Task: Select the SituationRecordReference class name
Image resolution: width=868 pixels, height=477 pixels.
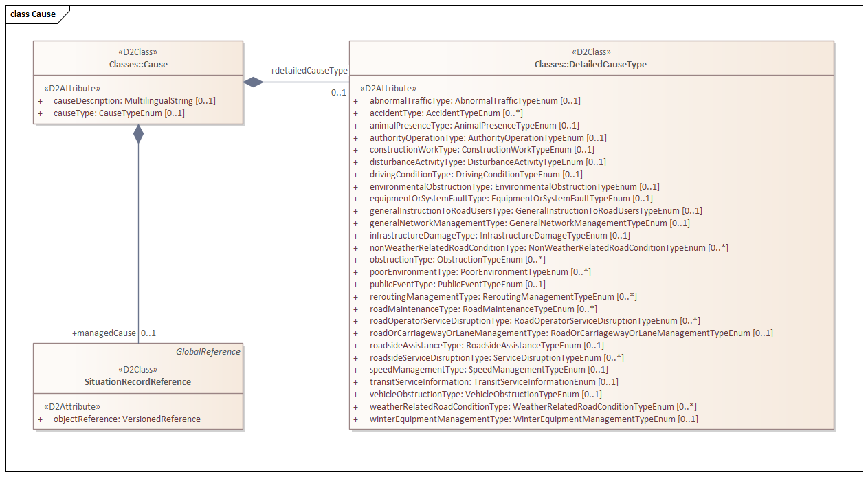Action: (x=138, y=381)
